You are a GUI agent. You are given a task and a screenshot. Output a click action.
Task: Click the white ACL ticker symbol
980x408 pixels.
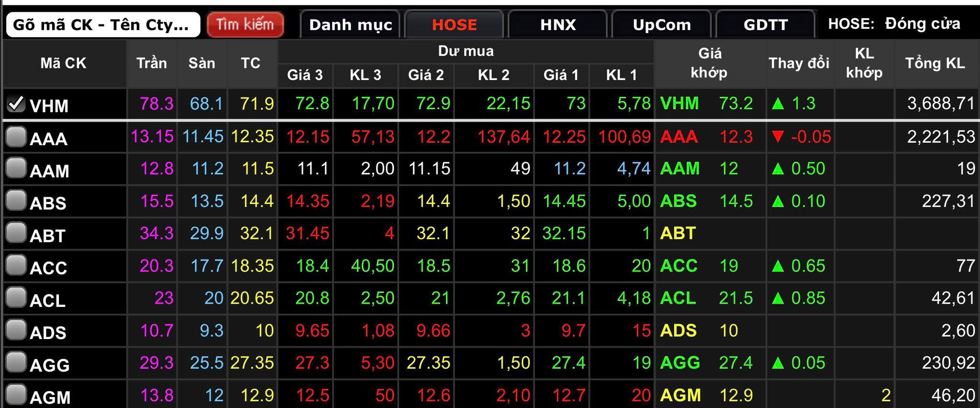pos(47,300)
